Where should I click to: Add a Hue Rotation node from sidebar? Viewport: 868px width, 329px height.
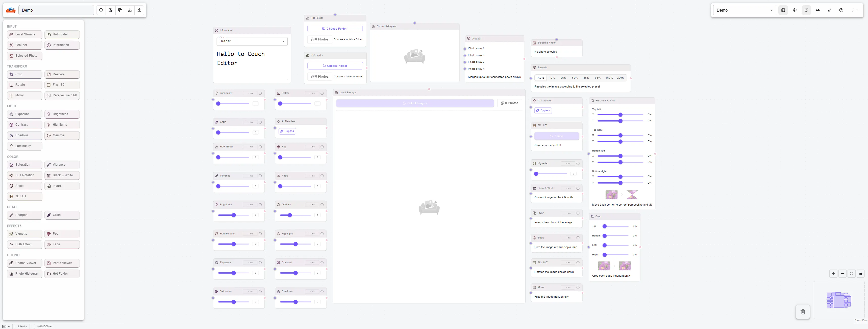[24, 176]
